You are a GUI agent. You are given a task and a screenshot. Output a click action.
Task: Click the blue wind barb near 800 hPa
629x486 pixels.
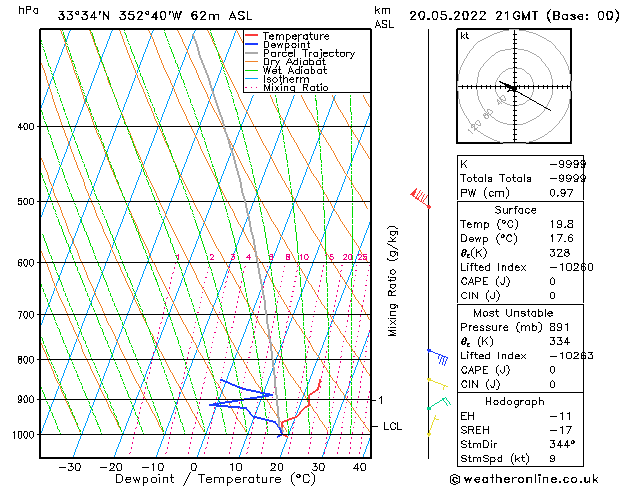(x=438, y=357)
